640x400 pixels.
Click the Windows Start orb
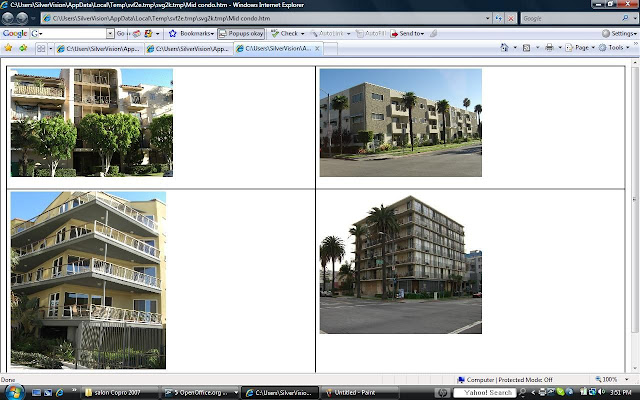12,391
